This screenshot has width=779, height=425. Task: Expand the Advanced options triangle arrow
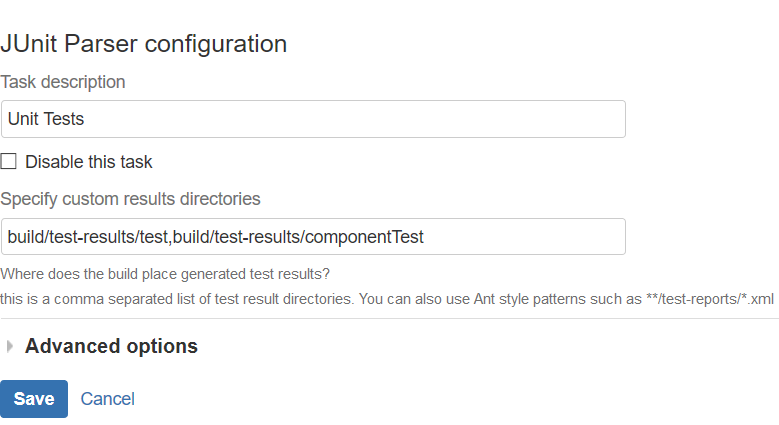[10, 347]
